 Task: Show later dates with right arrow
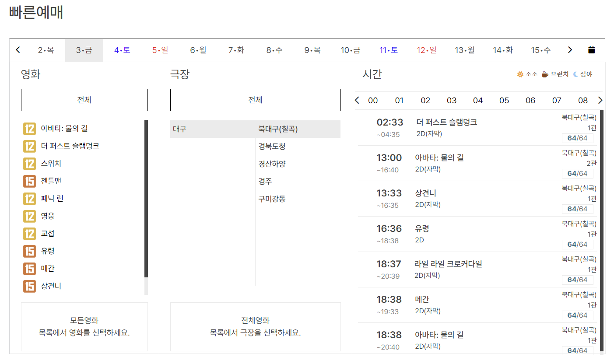point(570,50)
